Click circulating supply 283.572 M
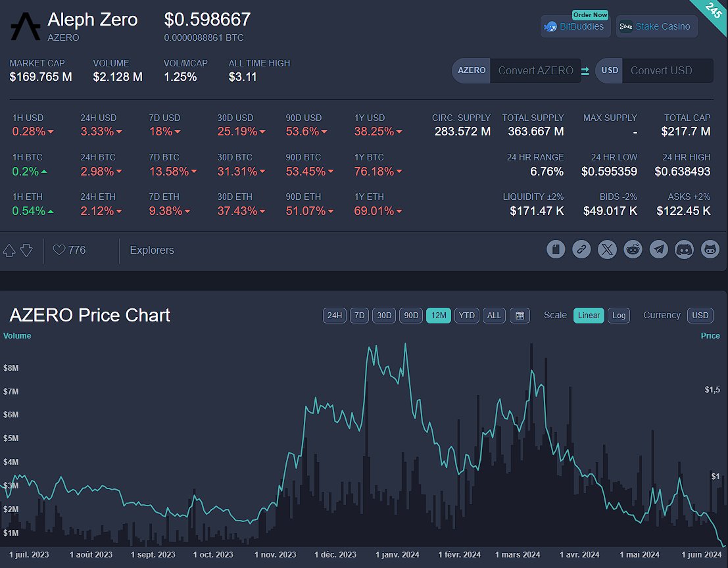Image resolution: width=728 pixels, height=568 pixels. click(462, 131)
